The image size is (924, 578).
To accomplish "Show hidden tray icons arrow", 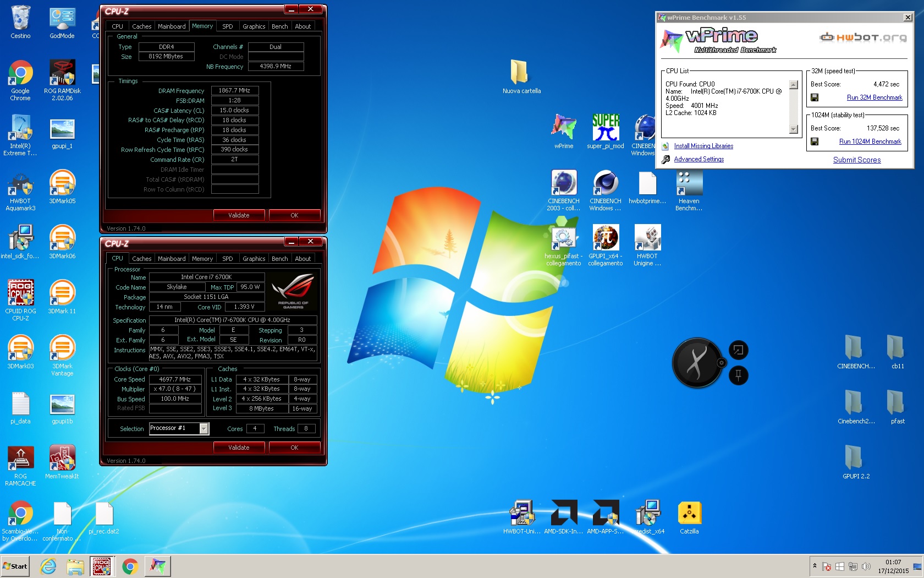I will click(x=815, y=566).
